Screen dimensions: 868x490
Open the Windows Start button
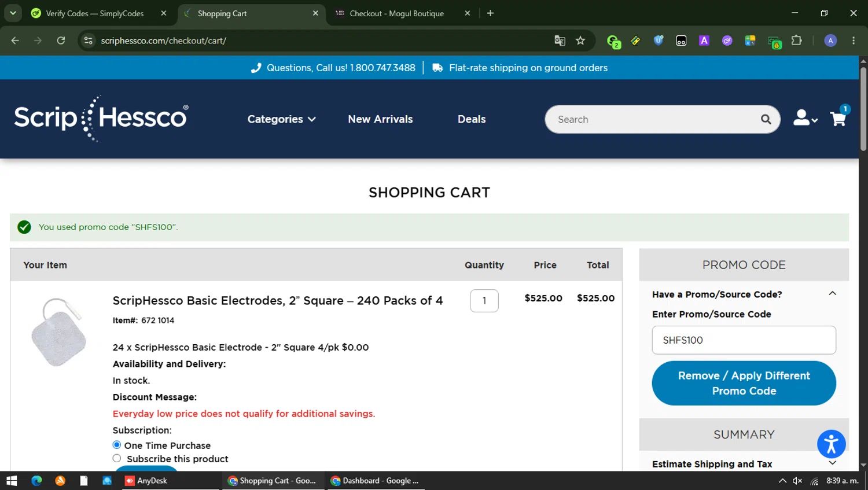[x=12, y=481]
